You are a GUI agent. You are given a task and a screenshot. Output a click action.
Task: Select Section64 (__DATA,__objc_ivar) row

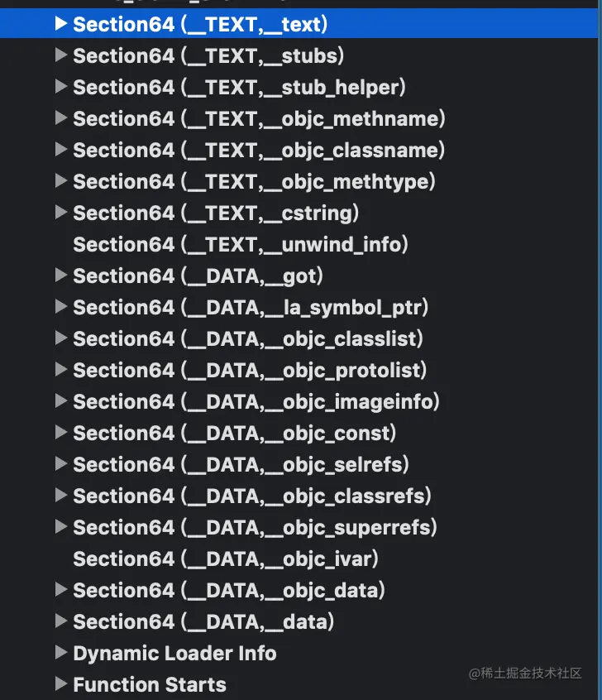[x=226, y=559]
